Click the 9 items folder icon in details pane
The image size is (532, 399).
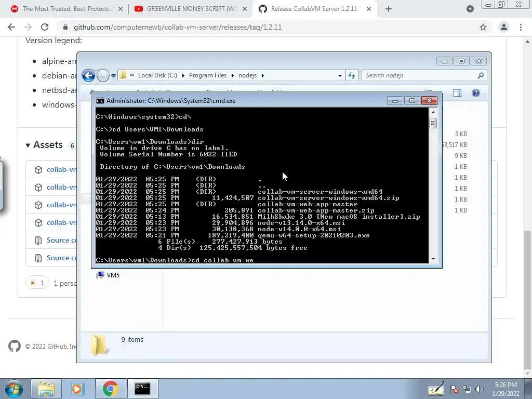coord(99,345)
